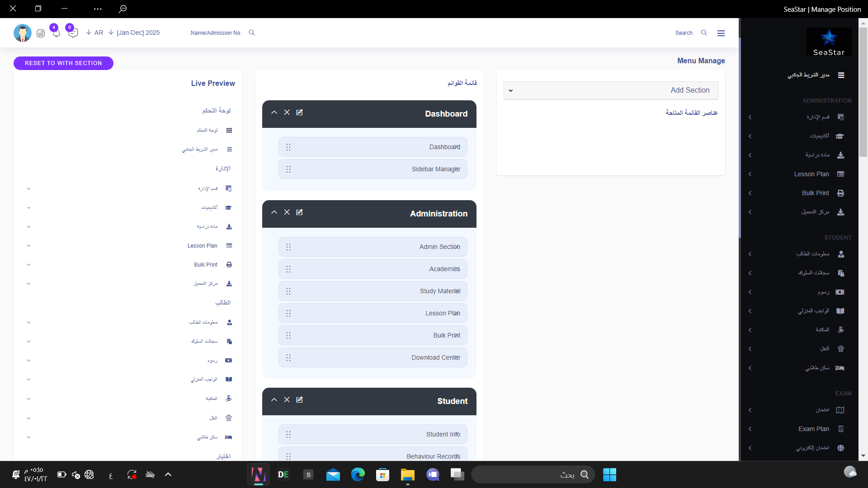This screenshot has width=868, height=488.
Task: Open the Add Section dropdown
Action: pos(610,90)
